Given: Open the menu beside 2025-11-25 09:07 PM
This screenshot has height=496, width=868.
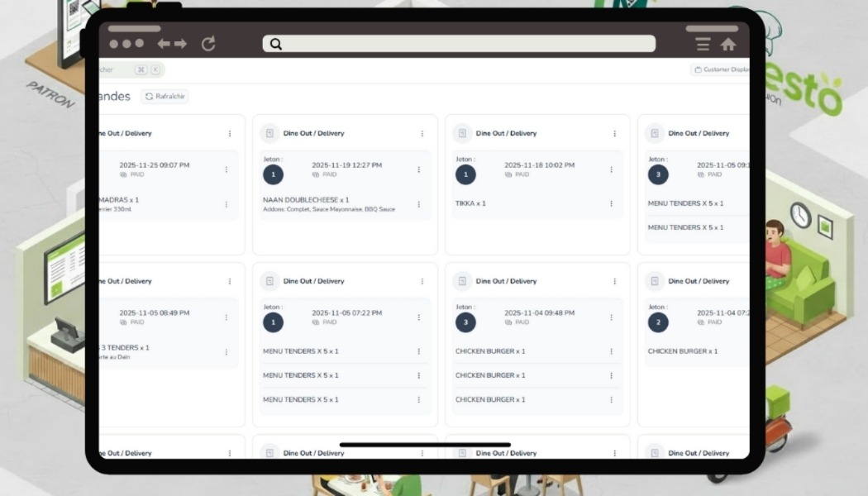Looking at the screenshot, I should click(x=227, y=169).
